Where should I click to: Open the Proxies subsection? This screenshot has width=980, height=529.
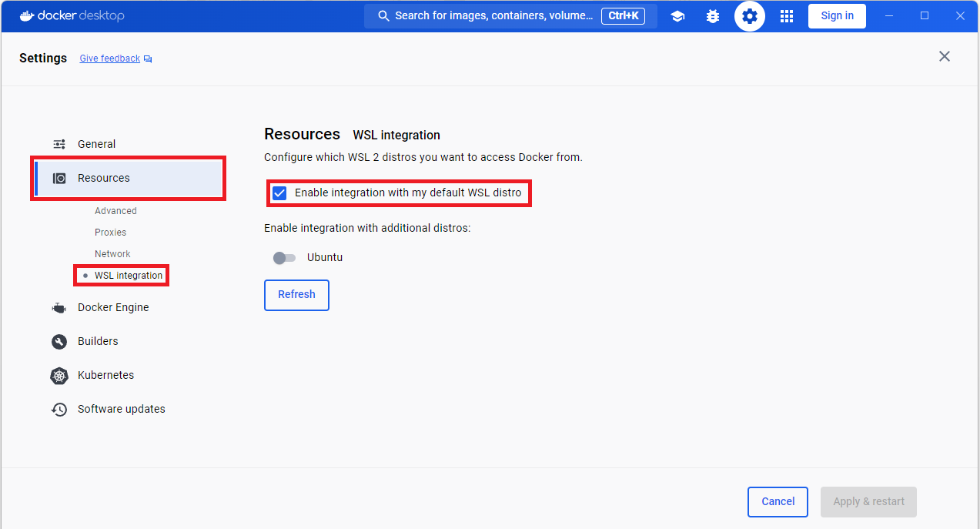(x=110, y=233)
